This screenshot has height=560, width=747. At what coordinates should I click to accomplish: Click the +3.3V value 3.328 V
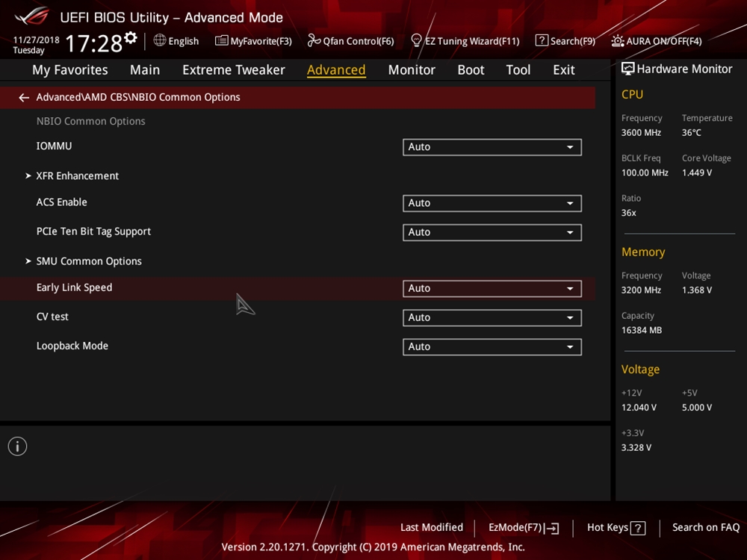(636, 447)
